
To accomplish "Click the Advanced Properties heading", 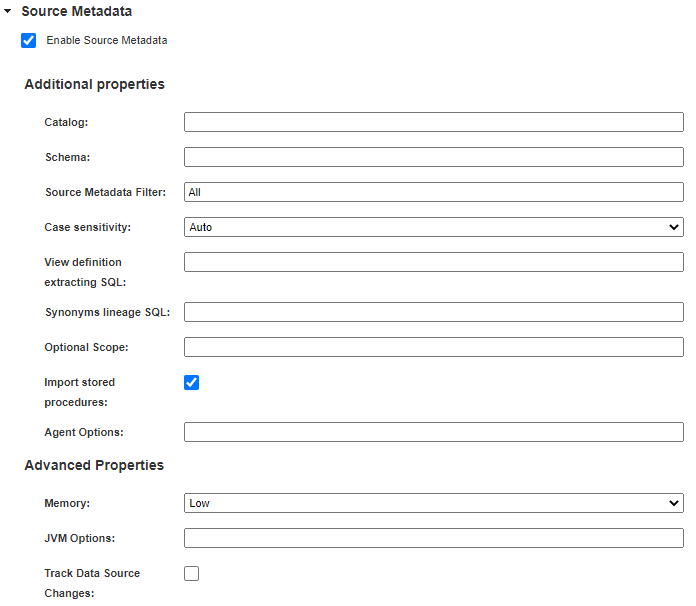I will (94, 465).
